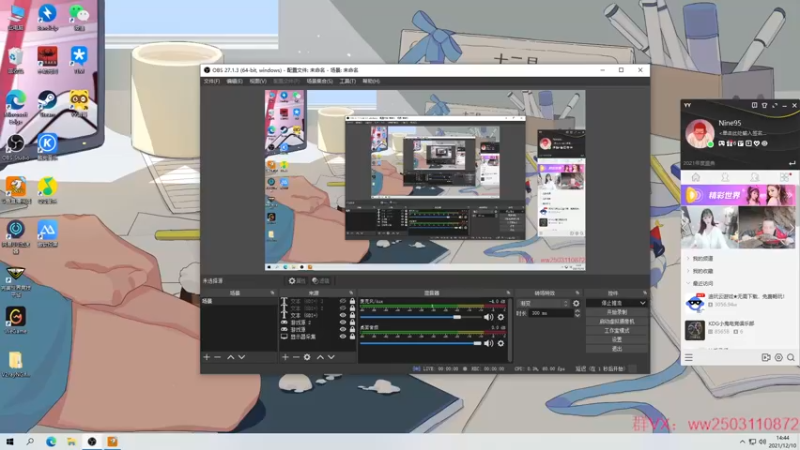This screenshot has width=800, height=450.
Task: Click the 桌面音频 volume slider
Action: (x=420, y=343)
